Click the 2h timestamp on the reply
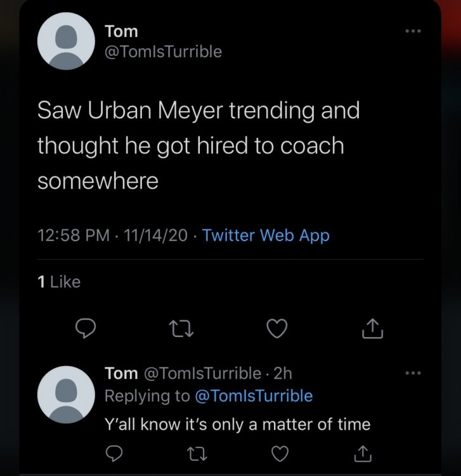The width and height of the screenshot is (461, 476). point(282,374)
